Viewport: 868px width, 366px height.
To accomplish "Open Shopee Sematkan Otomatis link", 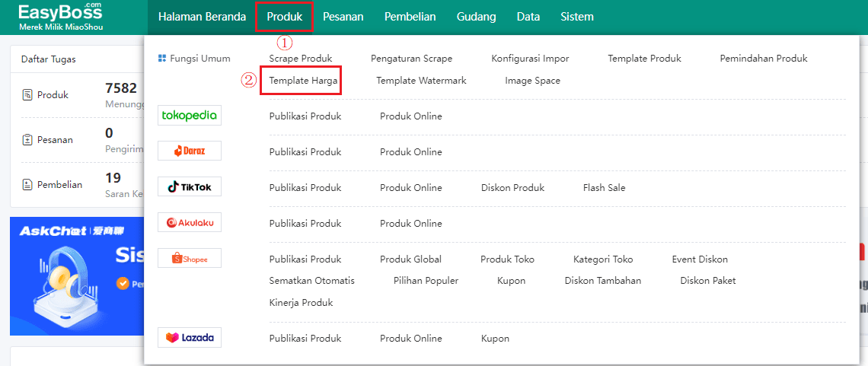I will [311, 281].
